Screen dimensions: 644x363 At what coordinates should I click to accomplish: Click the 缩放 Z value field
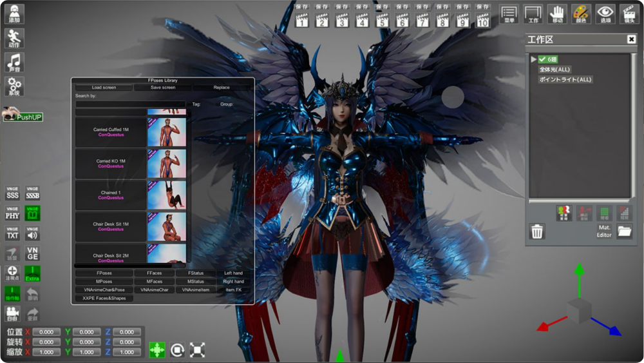pos(127,352)
